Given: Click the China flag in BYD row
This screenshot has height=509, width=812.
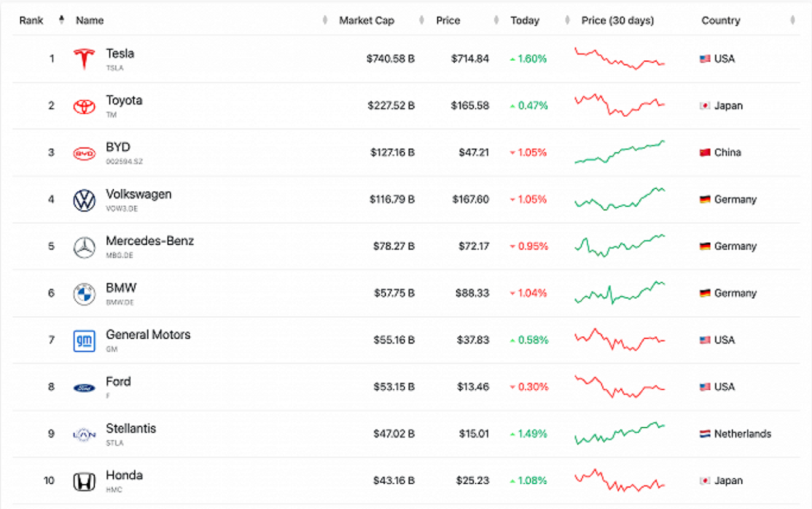Looking at the screenshot, I should (x=705, y=152).
